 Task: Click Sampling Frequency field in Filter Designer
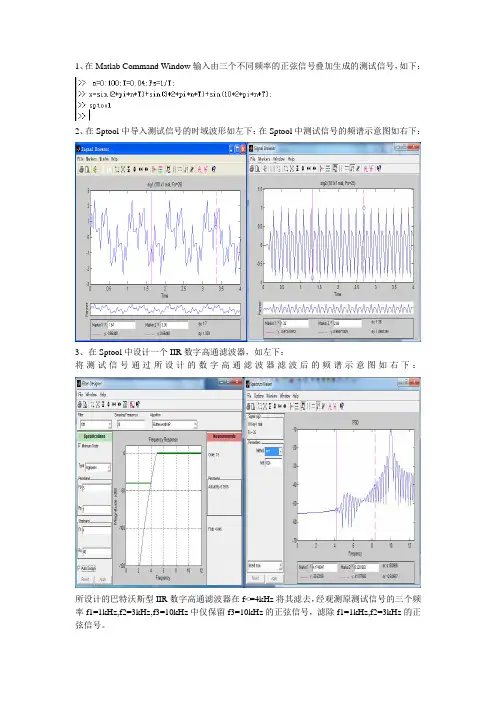pyautogui.click(x=131, y=424)
